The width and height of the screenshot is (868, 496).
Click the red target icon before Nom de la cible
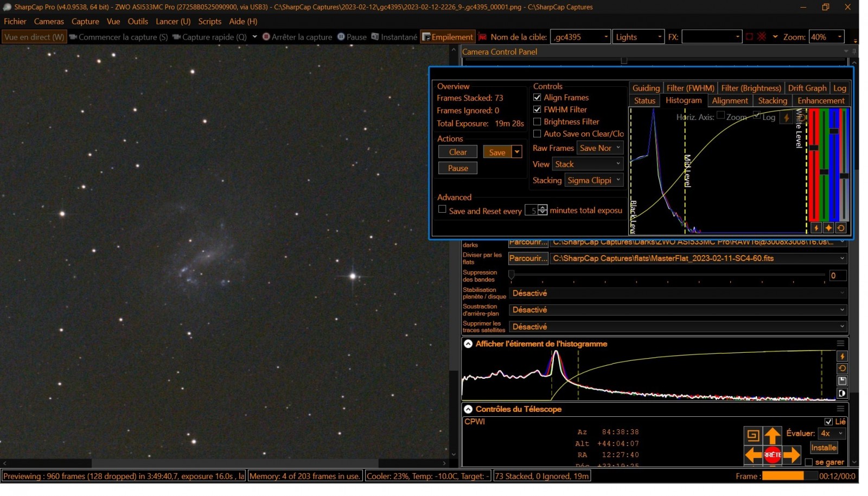482,37
